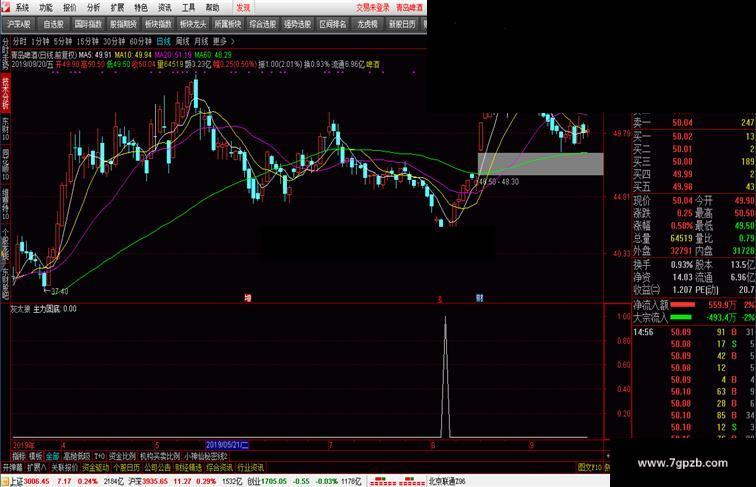756x487 pixels.
Task: Open the 扩展 menu
Action: [x=117, y=7]
